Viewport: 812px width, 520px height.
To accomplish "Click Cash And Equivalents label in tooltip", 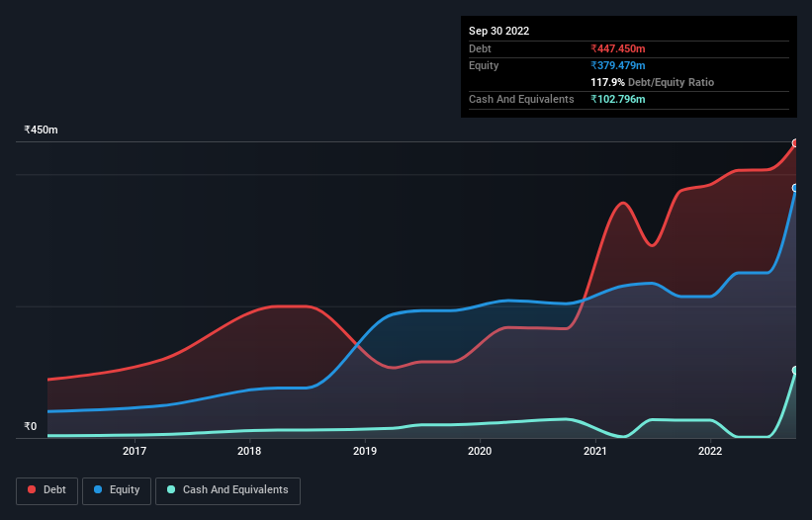I will pyautogui.click(x=521, y=99).
